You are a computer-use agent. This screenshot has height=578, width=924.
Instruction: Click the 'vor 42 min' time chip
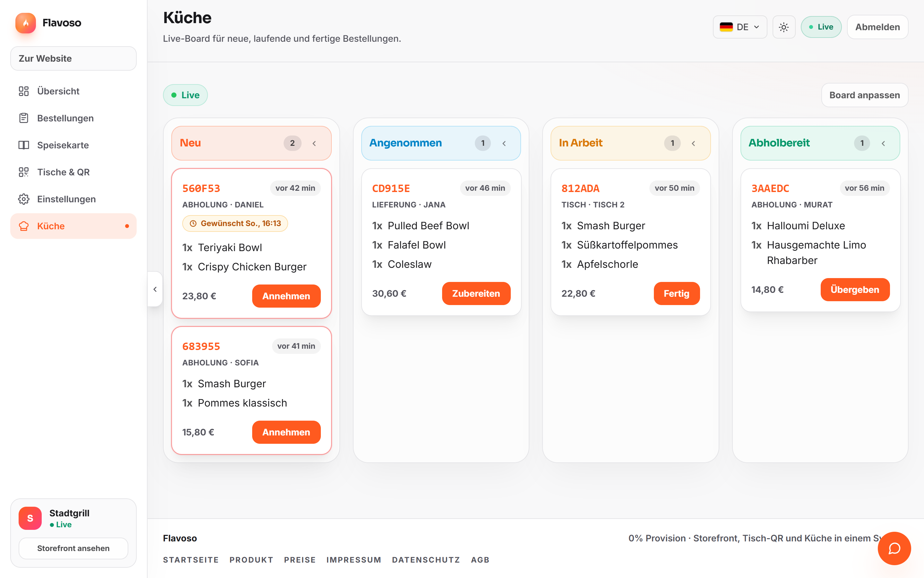coord(295,188)
